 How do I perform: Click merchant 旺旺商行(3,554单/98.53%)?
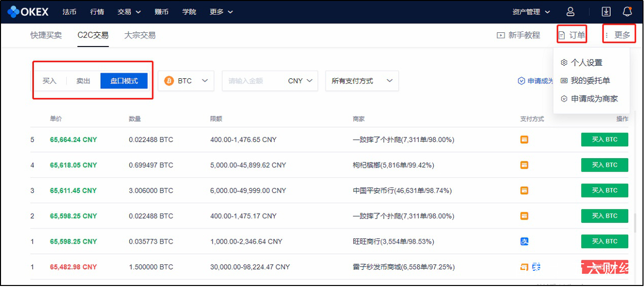(393, 242)
